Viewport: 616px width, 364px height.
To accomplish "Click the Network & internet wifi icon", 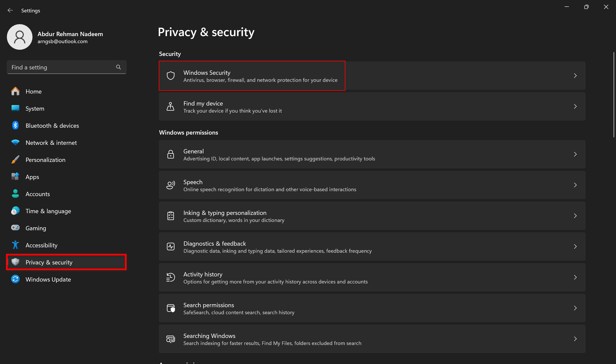I will (15, 142).
